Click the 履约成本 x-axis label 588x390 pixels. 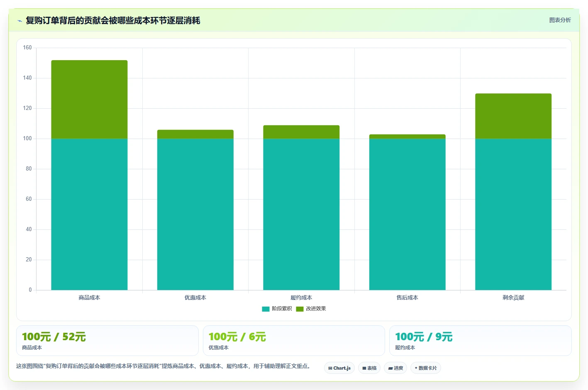(x=301, y=297)
